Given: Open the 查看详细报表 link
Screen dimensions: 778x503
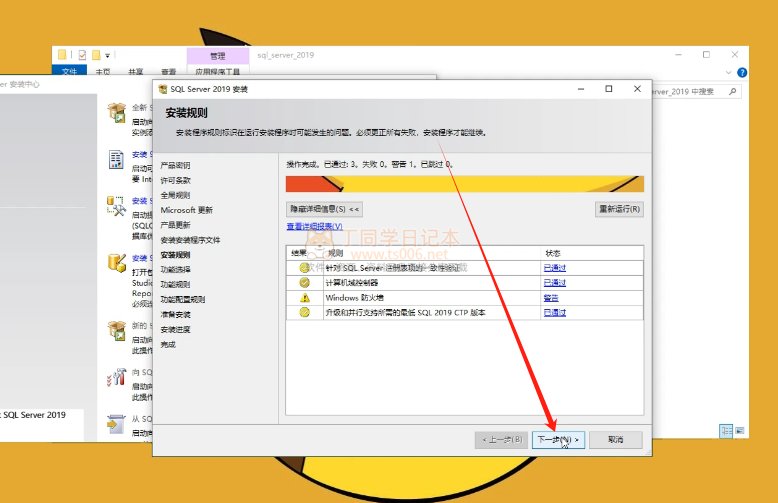Looking at the screenshot, I should (x=314, y=227).
